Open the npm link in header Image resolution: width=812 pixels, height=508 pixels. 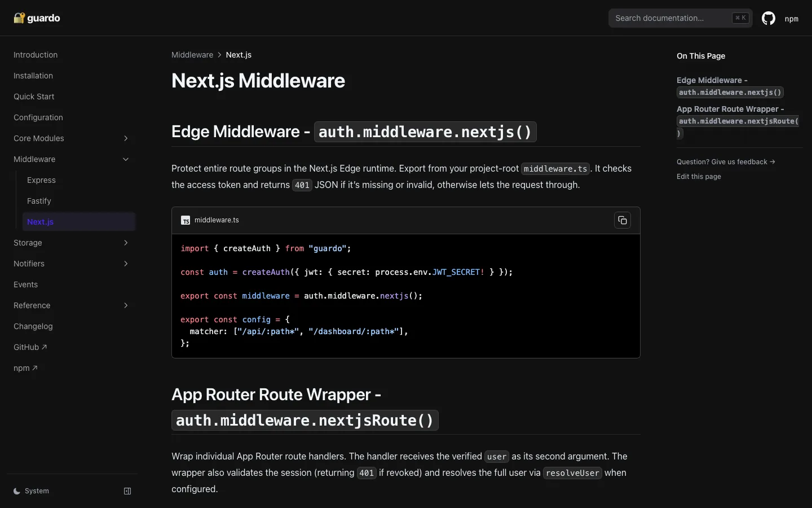(x=792, y=19)
